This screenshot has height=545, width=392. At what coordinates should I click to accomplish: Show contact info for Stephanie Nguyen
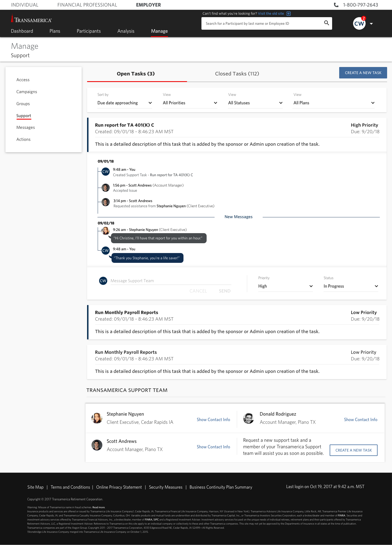click(x=213, y=420)
